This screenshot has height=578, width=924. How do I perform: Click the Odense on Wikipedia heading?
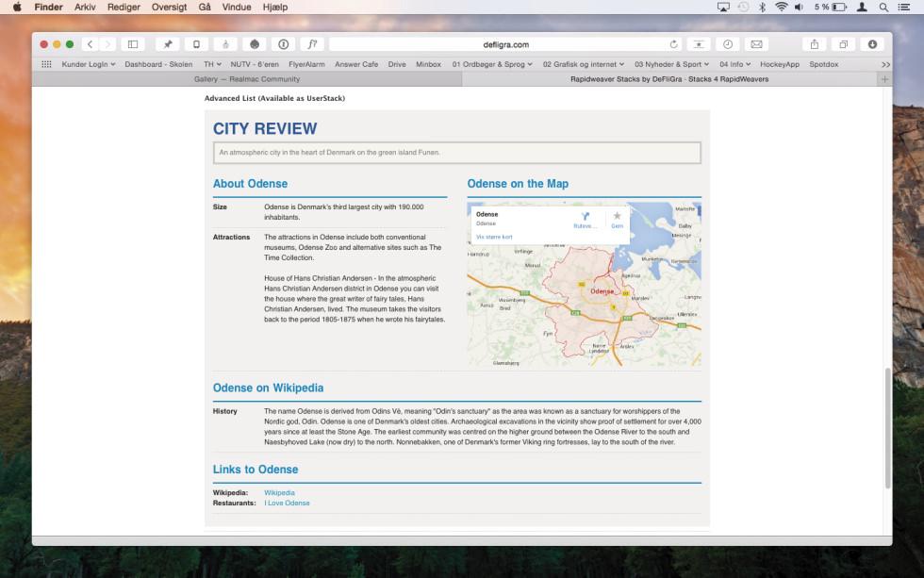(268, 388)
